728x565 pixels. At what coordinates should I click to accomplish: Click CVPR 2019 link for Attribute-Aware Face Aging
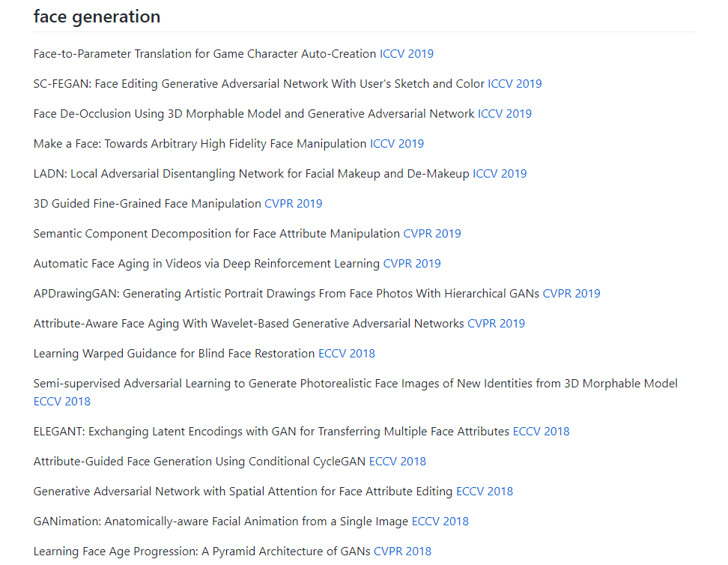coord(496,324)
